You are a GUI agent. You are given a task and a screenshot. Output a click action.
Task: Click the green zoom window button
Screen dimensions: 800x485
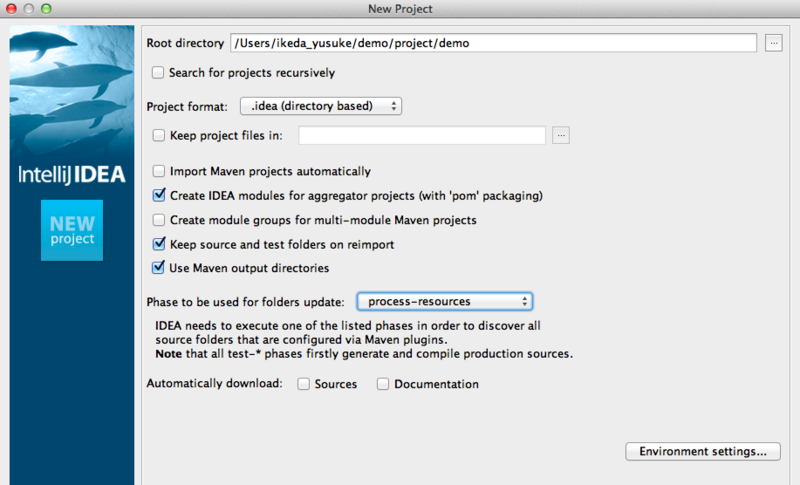coord(46,9)
